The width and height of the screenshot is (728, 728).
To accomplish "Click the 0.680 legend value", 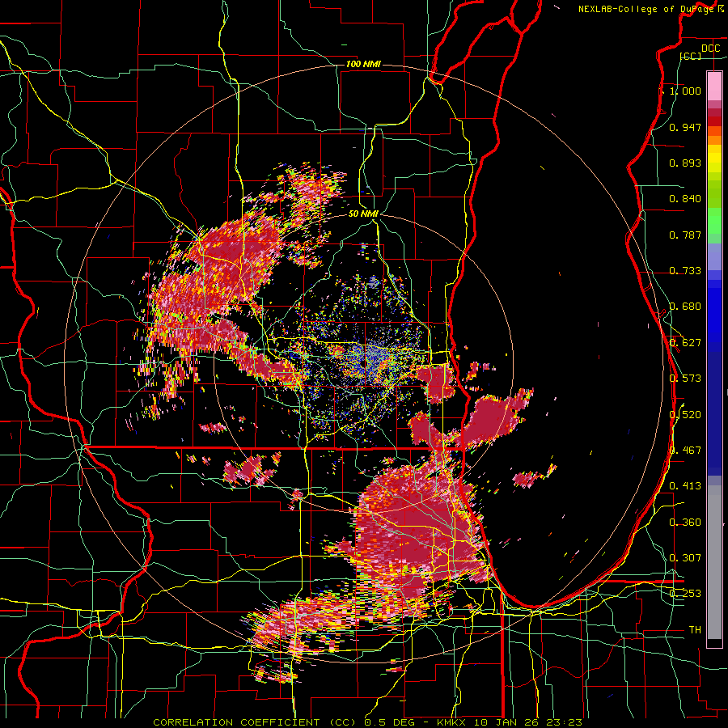I will coord(685,307).
